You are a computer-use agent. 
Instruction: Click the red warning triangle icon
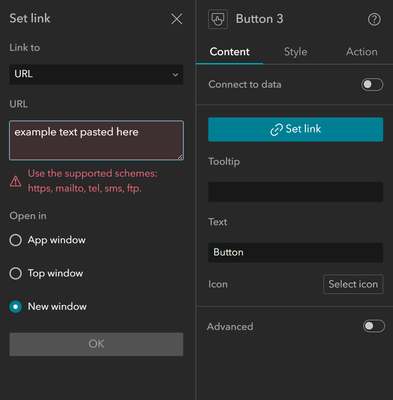15,181
